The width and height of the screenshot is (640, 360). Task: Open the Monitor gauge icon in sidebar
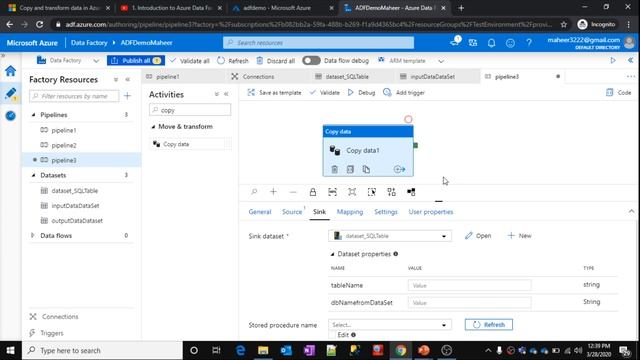point(11,116)
